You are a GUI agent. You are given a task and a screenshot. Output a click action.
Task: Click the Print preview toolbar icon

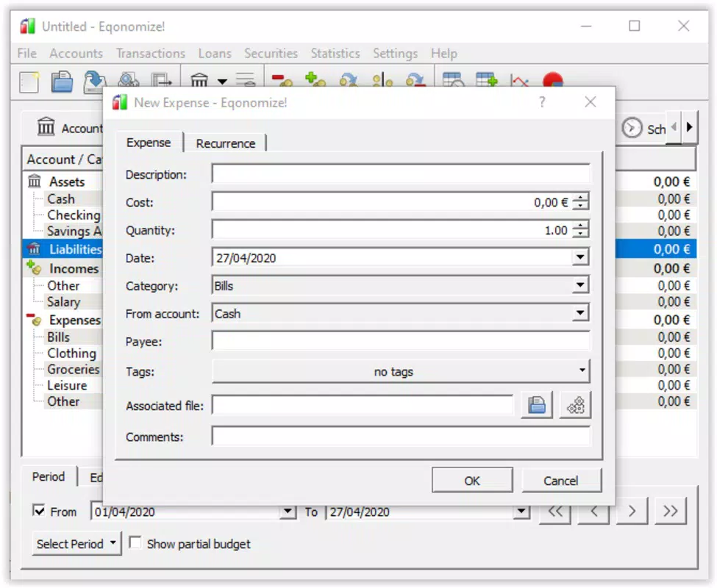(129, 79)
